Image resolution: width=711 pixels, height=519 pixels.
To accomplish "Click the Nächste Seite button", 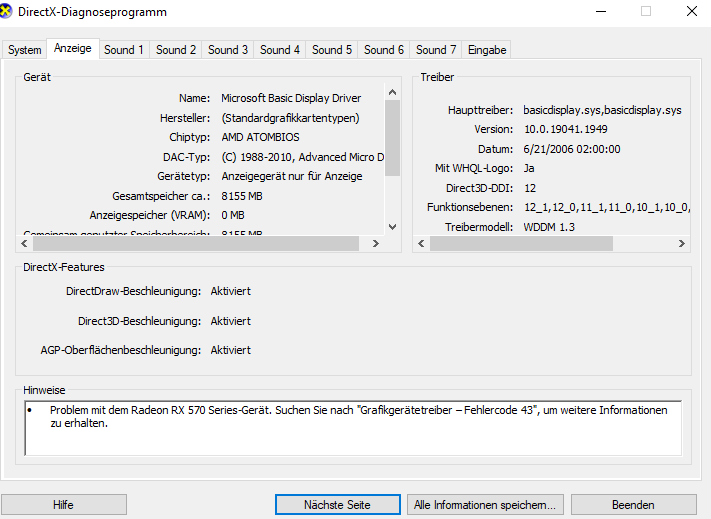I will (x=337, y=504).
